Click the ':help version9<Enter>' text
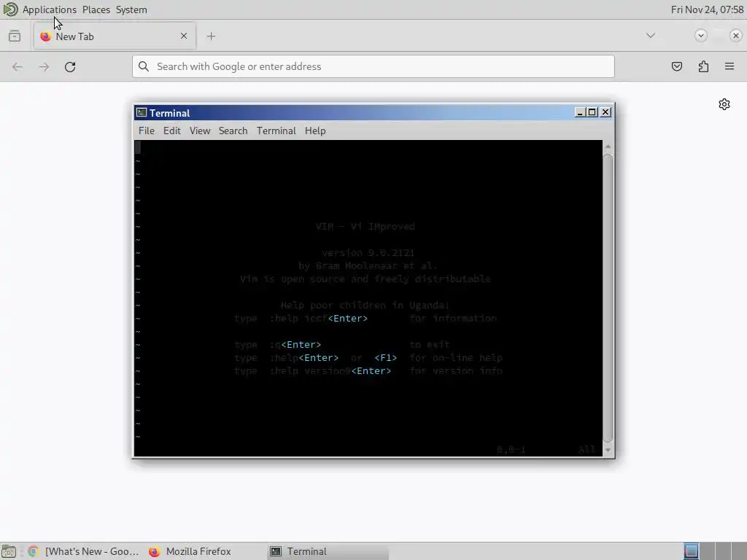Image resolution: width=747 pixels, height=560 pixels. (x=330, y=371)
